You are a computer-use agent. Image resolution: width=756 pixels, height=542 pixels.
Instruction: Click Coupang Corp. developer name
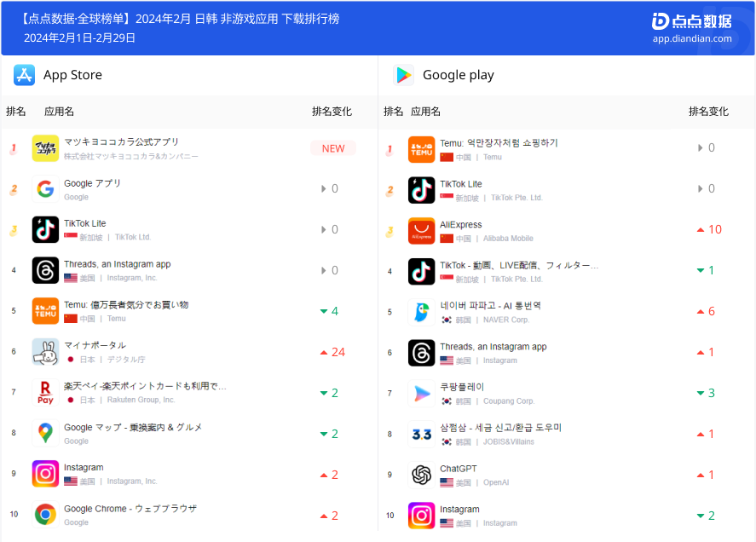click(x=509, y=401)
